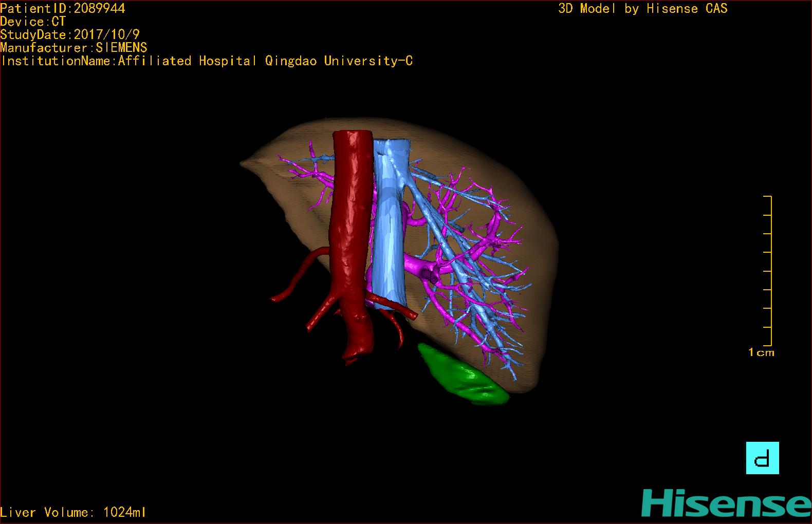Click the Manufacturer:SIEMENS label
Viewport: 812px width, 524px height.
[x=74, y=48]
